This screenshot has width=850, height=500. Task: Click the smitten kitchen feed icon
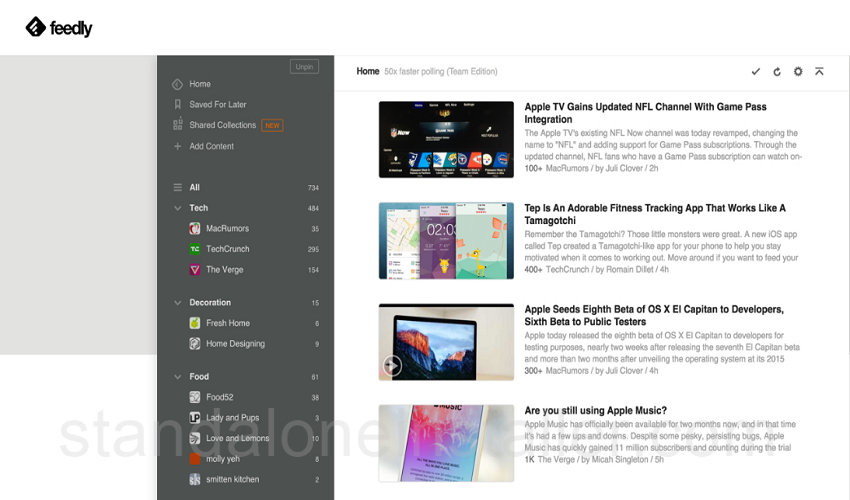pos(195,479)
